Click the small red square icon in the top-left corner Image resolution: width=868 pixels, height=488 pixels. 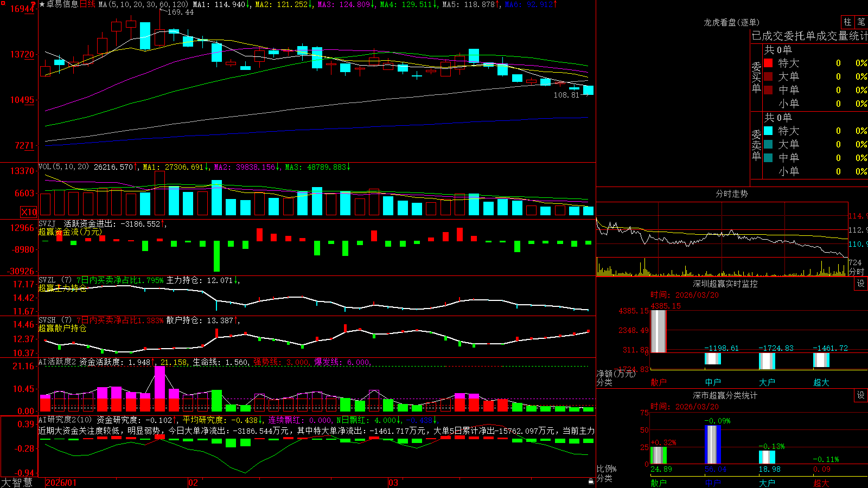click(x=2, y=3)
